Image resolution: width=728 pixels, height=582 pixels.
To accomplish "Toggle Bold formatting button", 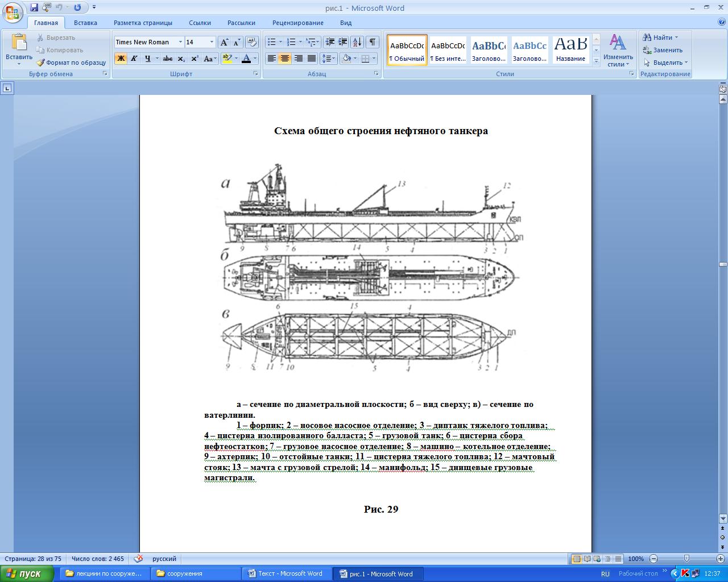I will [121, 59].
